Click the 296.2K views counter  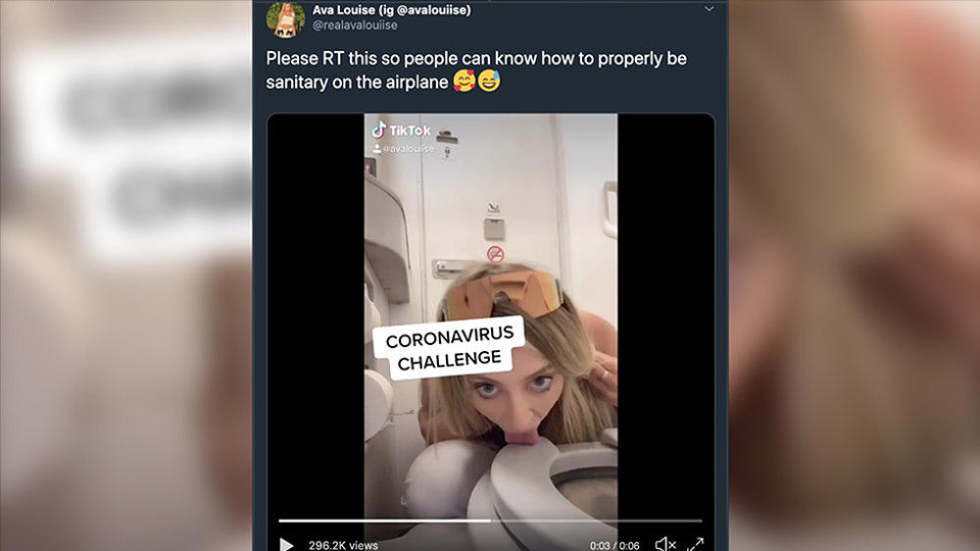[x=343, y=545]
